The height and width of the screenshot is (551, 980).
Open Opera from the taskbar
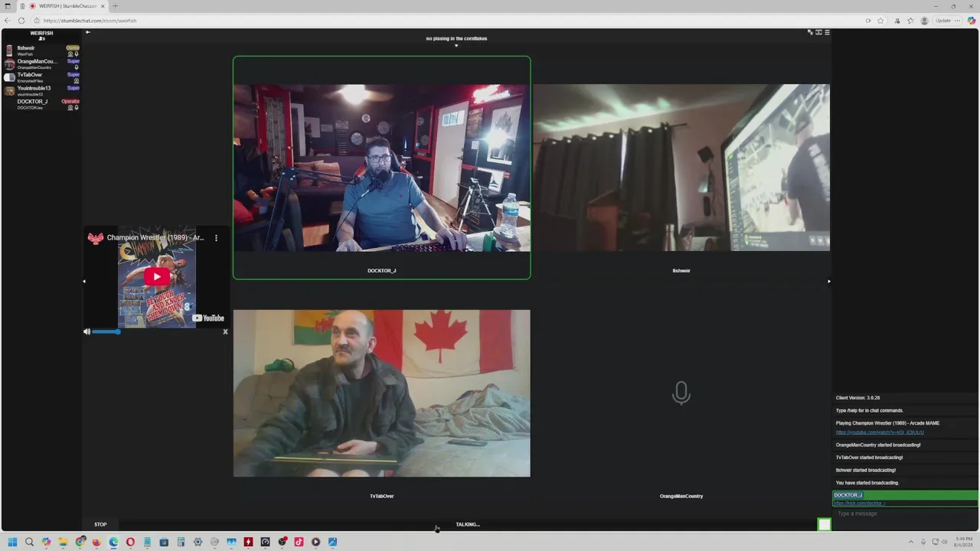coord(130,542)
